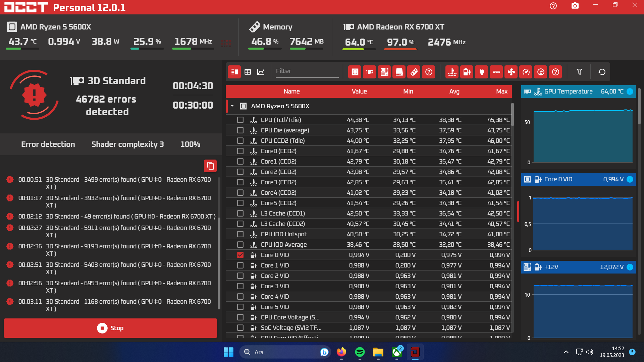
Task: Open Spotify from the taskbar
Action: pyautogui.click(x=360, y=352)
